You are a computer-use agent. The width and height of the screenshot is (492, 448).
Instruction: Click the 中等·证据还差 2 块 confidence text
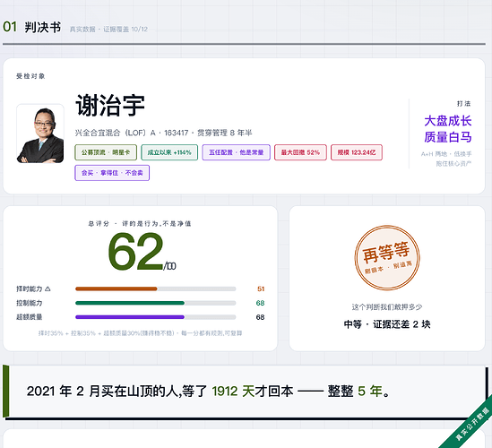pos(387,324)
